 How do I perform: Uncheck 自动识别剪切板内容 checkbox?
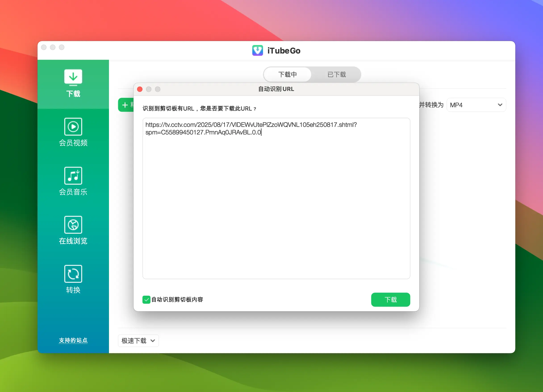click(x=146, y=299)
